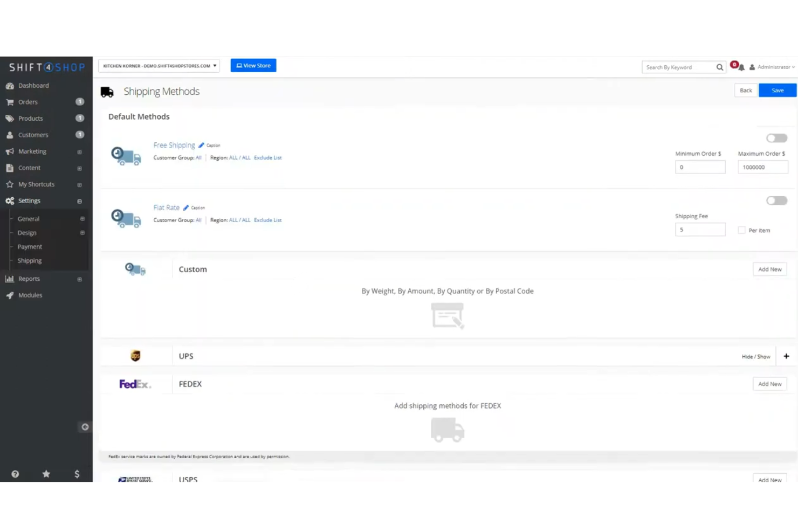Save the shipping methods
The height and width of the screenshot is (532, 798).
[778, 91]
